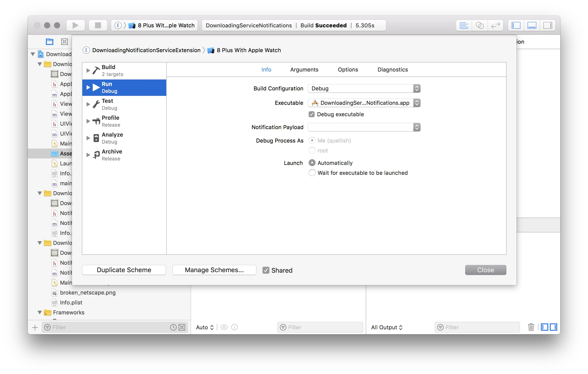Open the Notification Payload dropdown
Viewport: 588px width, 374px height.
point(364,127)
